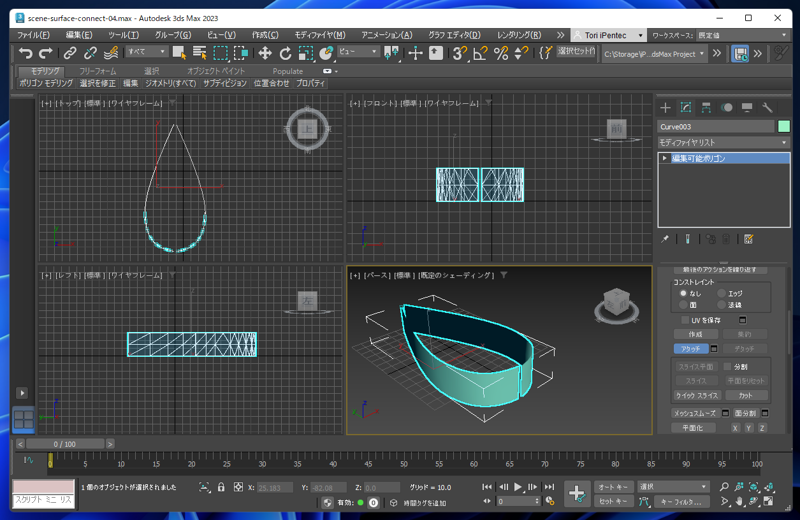This screenshot has width=800, height=520.
Task: Open the Create panel tab
Action: pyautogui.click(x=665, y=107)
